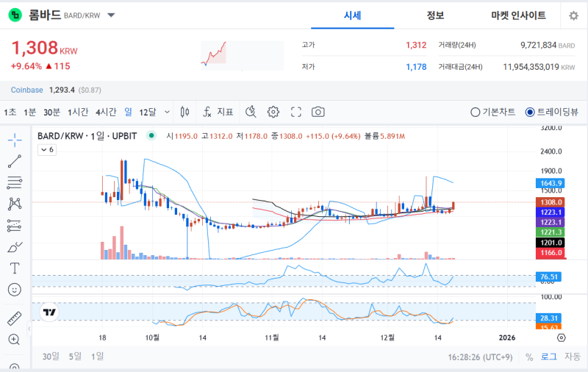Click the 1308.0 current price label
Image resolution: width=588 pixels, height=372 pixels.
pyautogui.click(x=551, y=202)
